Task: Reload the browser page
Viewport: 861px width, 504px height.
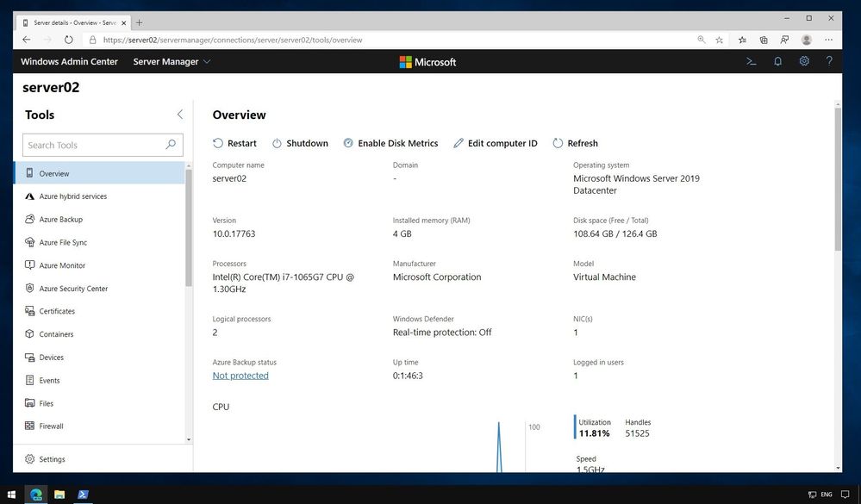Action: point(69,40)
